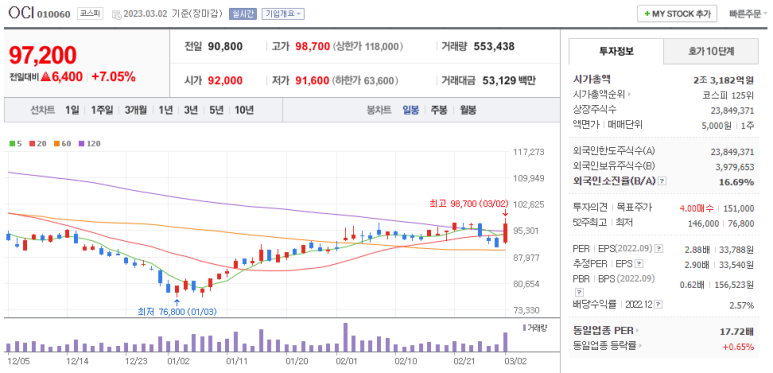This screenshot has height=373, width=773.
Task: Select the 3개월 line chart period
Action: (136, 110)
